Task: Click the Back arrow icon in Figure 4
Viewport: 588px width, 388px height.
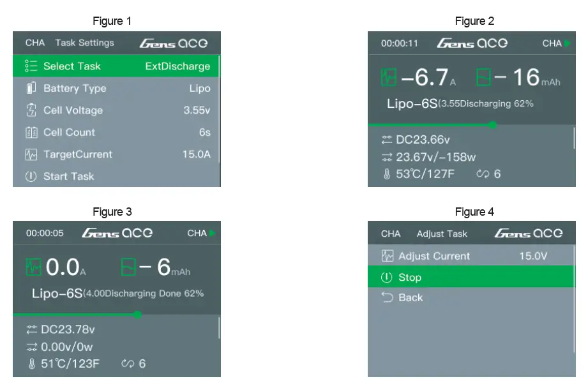Action: coord(387,297)
